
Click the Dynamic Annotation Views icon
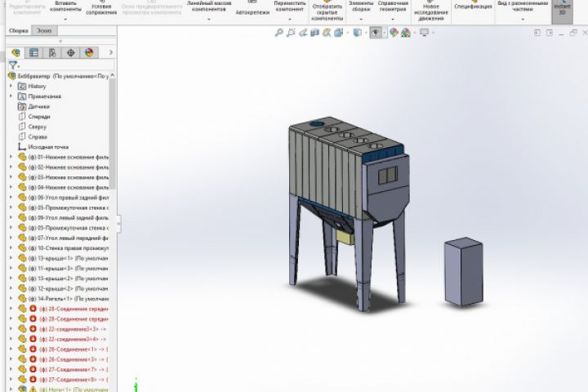(327, 33)
